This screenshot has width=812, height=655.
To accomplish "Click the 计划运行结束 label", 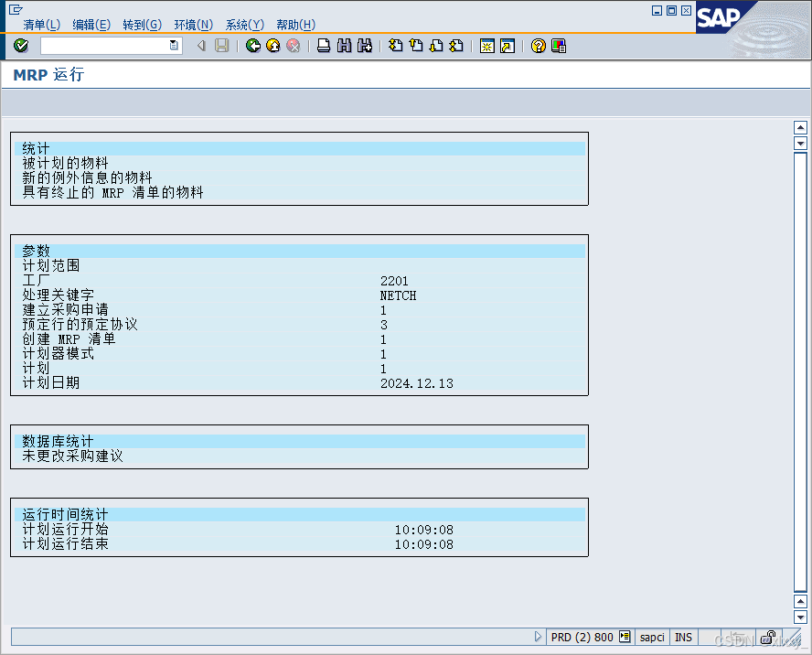I will pyautogui.click(x=65, y=543).
